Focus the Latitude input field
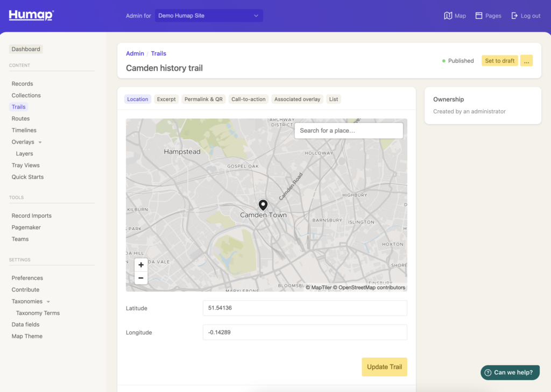The height and width of the screenshot is (392, 551). [305, 308]
